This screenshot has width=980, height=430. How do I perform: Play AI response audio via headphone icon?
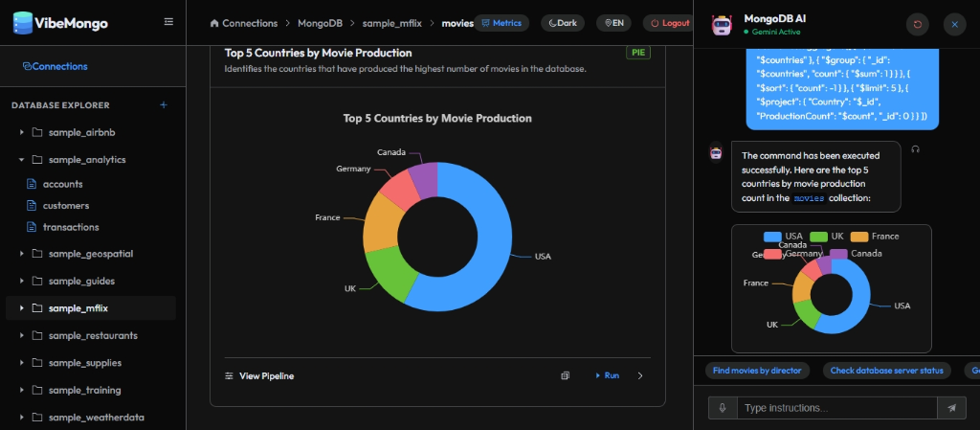point(916,149)
